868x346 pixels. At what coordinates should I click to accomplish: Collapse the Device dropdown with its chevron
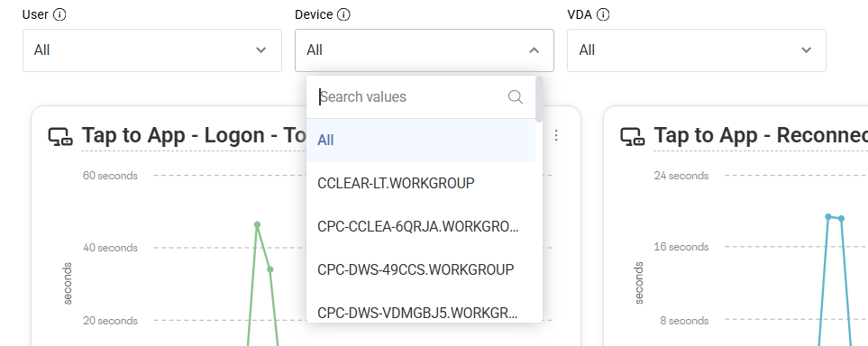pyautogui.click(x=534, y=50)
